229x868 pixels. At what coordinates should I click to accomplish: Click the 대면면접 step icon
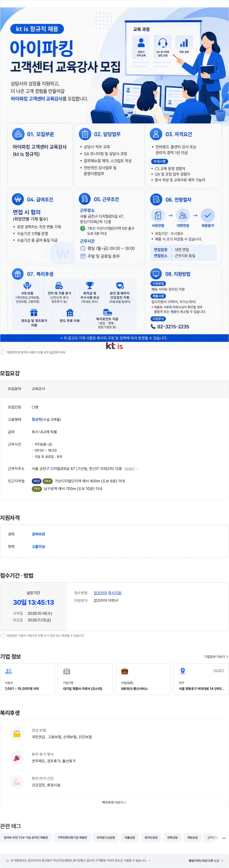point(183,215)
